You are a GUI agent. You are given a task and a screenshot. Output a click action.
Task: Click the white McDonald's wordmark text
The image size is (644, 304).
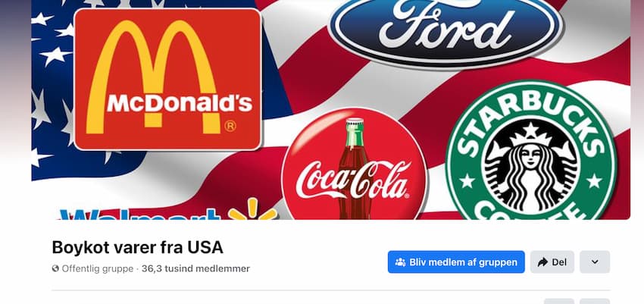pyautogui.click(x=180, y=102)
